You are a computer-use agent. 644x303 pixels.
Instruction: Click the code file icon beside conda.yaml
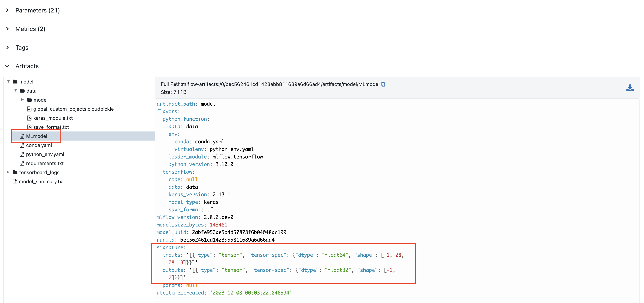pos(22,145)
